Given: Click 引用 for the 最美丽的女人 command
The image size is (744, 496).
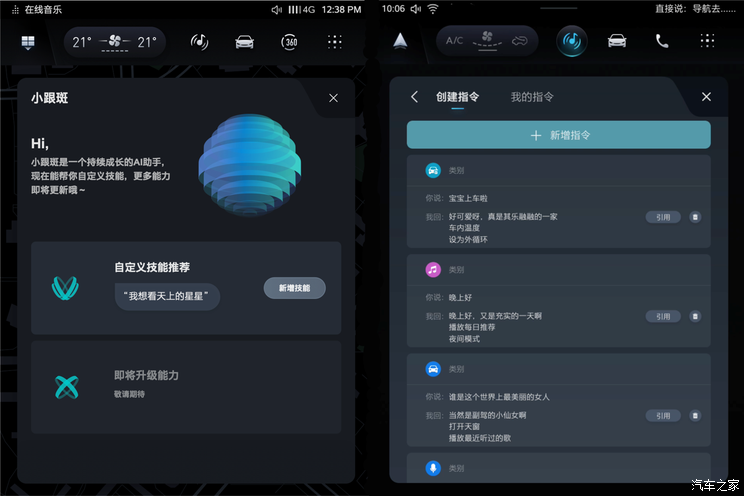Looking at the screenshot, I should pos(663,415).
